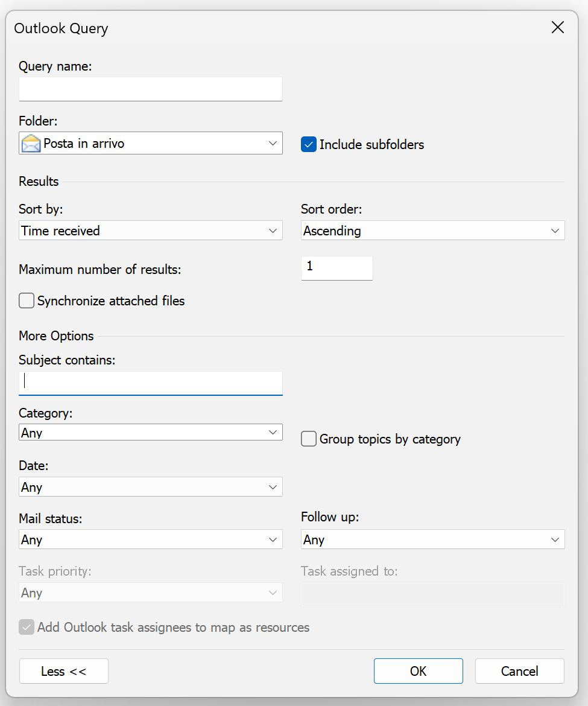
Task: Close the Outlook Query dialog
Action: click(x=557, y=27)
